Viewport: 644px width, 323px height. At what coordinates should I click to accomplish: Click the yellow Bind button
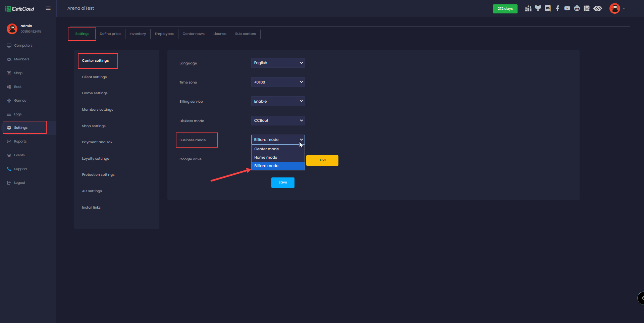pos(322,160)
